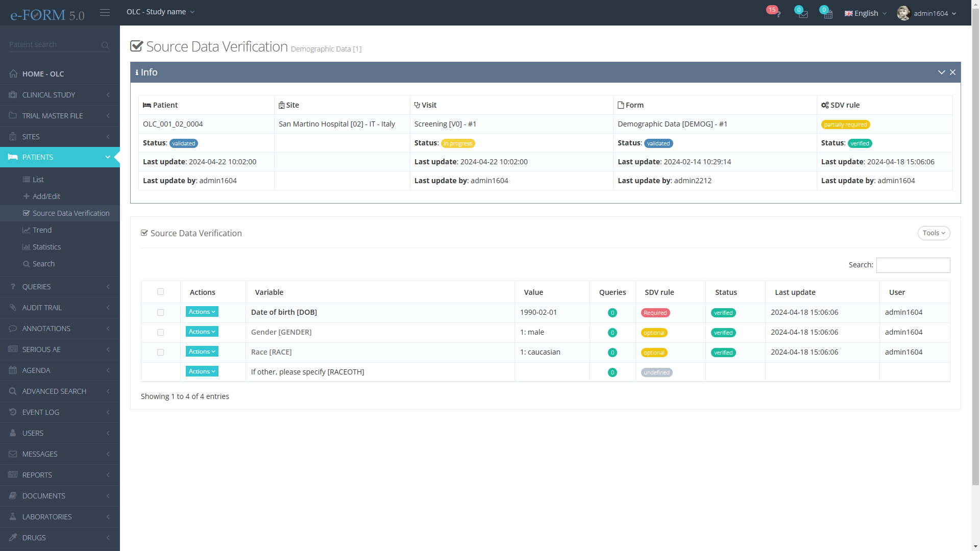Open the English language selector
The image size is (980, 551).
866,13
